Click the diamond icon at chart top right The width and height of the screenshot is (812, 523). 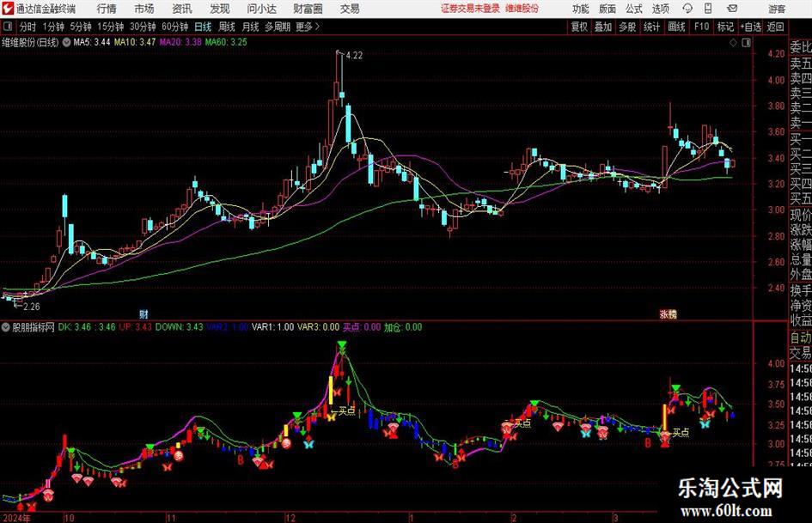click(733, 43)
